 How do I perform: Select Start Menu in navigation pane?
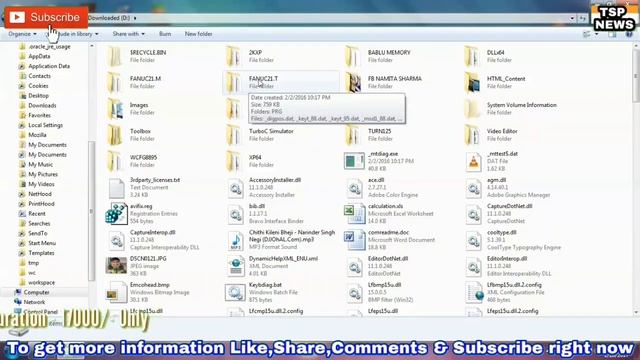[x=42, y=243]
